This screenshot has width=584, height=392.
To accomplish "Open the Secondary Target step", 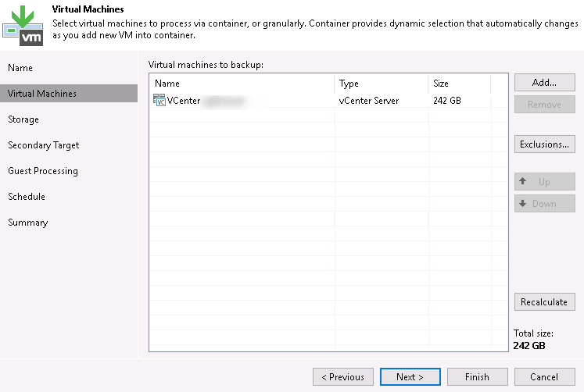I will [x=44, y=145].
